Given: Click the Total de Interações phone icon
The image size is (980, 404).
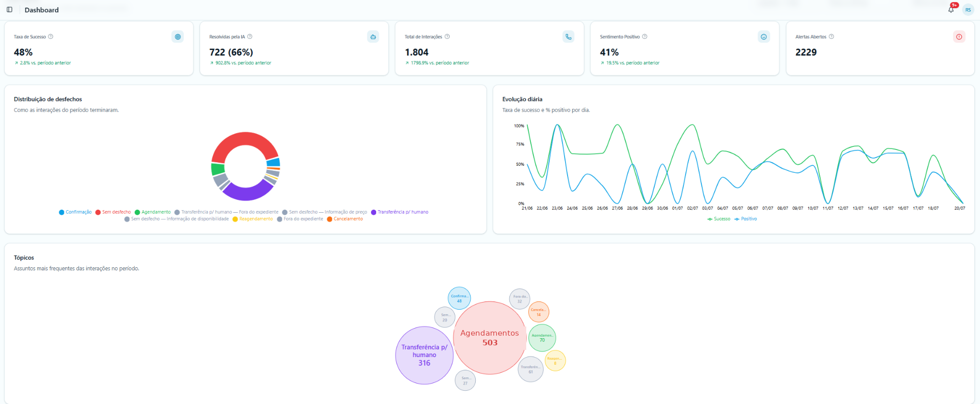Looking at the screenshot, I should [x=569, y=37].
